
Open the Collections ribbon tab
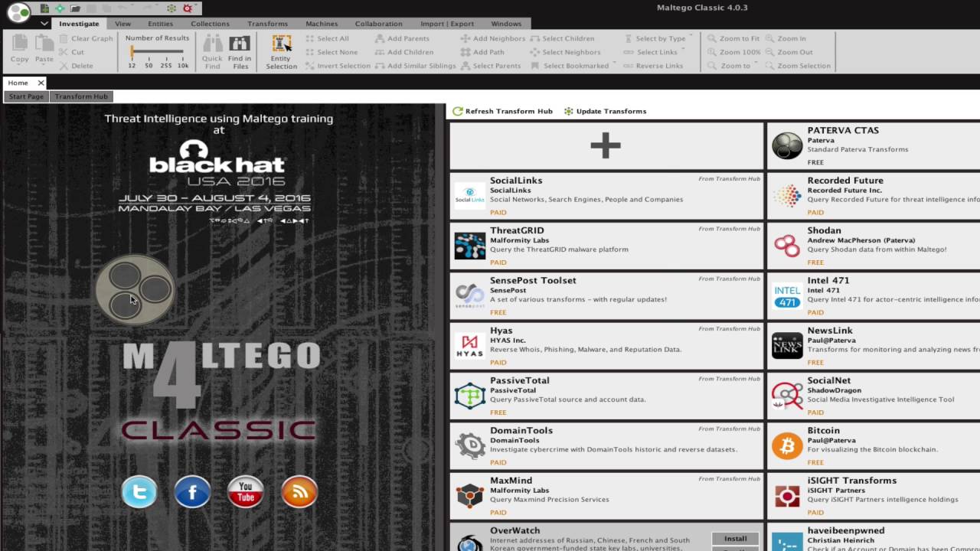coord(210,24)
